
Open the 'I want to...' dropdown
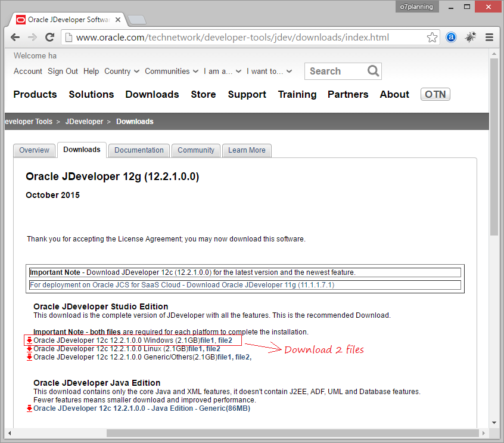(269, 72)
